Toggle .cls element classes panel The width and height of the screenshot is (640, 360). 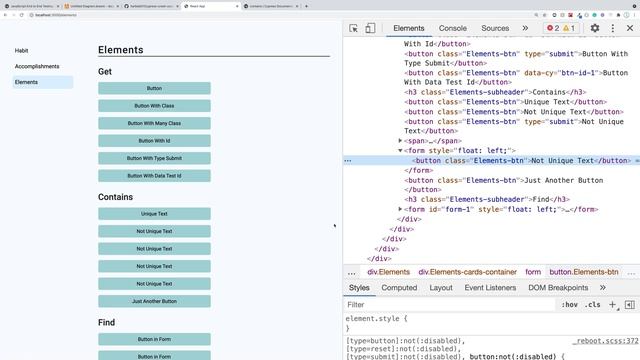pyautogui.click(x=592, y=304)
